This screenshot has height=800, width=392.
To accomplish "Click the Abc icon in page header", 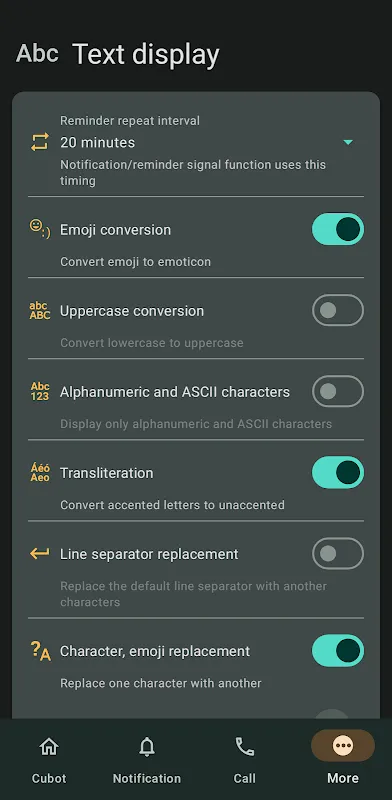I will pyautogui.click(x=37, y=53).
